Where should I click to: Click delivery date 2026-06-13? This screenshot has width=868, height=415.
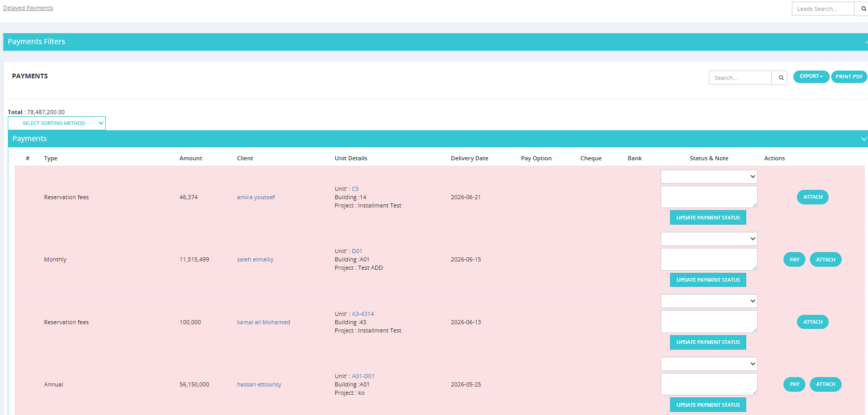(x=466, y=322)
